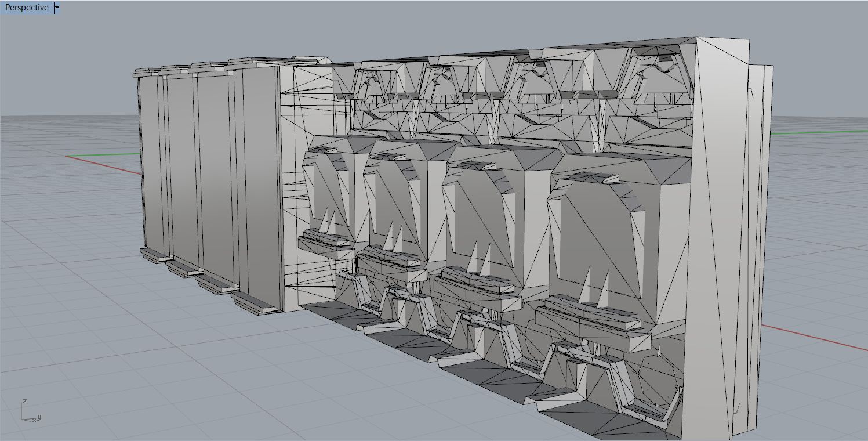Click the Z axis label on the gizmo
Image resolution: width=868 pixels, height=441 pixels.
(x=26, y=401)
